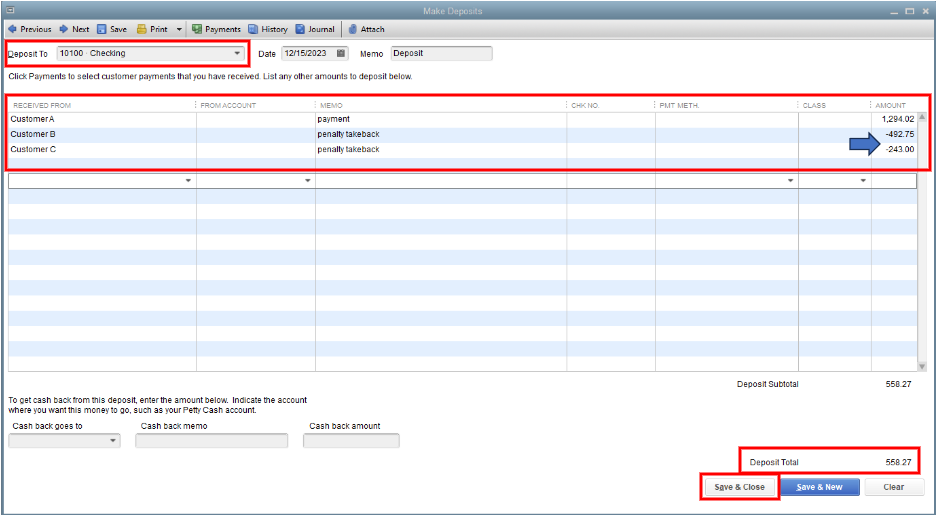Click the Deposit Total value 558.27
936x516 pixels.
pyautogui.click(x=898, y=462)
